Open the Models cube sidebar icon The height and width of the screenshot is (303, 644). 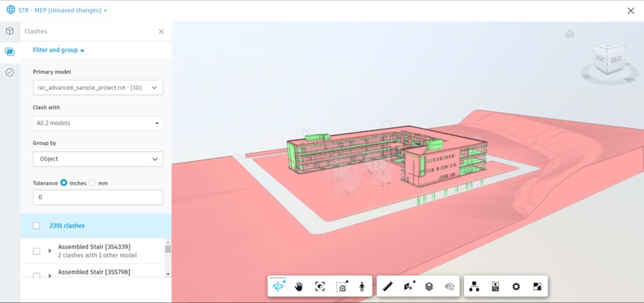point(10,31)
